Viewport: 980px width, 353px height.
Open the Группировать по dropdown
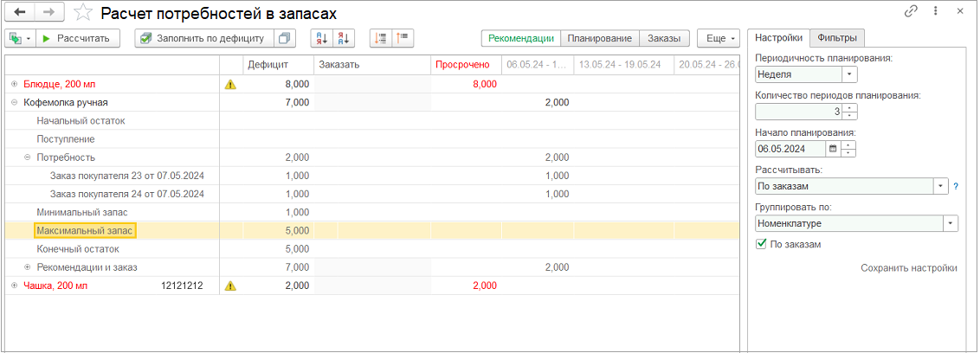point(951,223)
